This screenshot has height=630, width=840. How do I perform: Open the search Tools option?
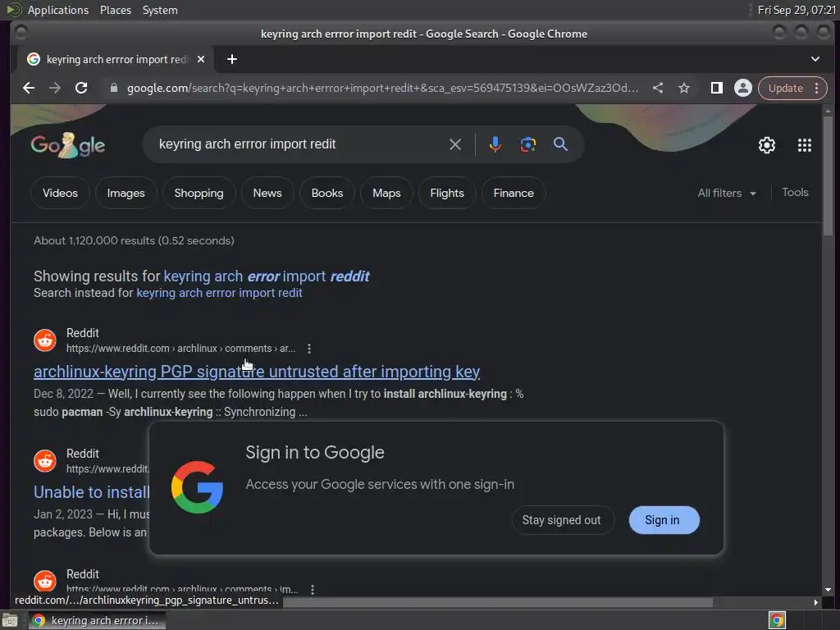pos(795,192)
